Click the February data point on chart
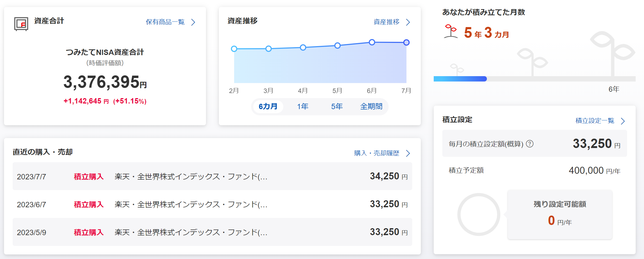The height and width of the screenshot is (259, 644). (x=234, y=49)
